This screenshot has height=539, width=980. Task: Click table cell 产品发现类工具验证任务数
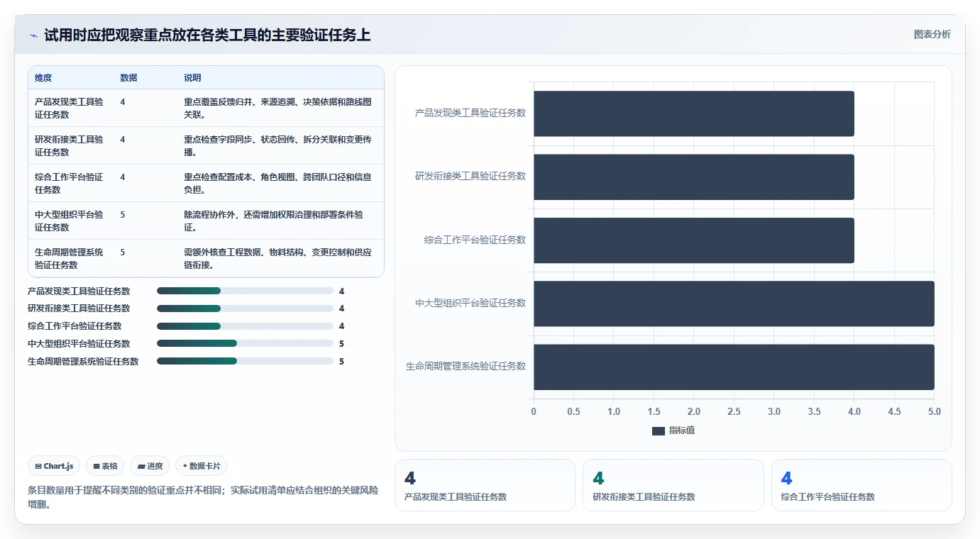(x=70, y=108)
